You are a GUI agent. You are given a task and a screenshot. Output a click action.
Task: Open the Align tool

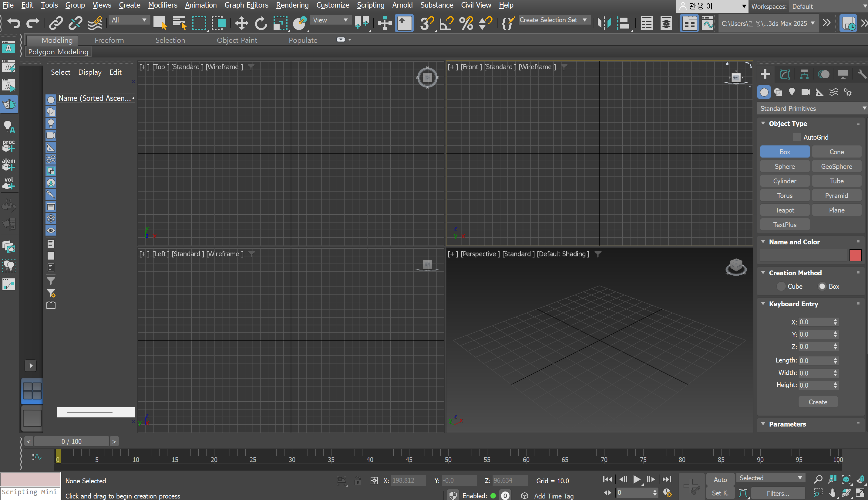624,23
